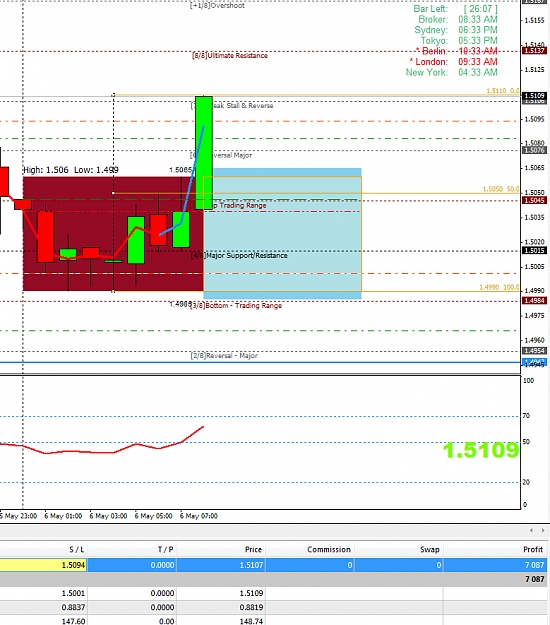The height and width of the screenshot is (625, 550).
Task: Select the price cell 1.5107
Action: coord(221,565)
